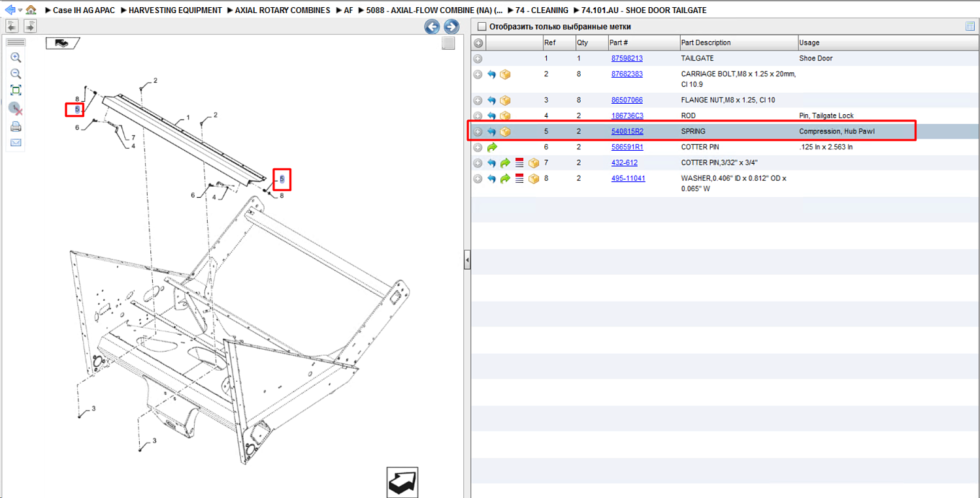Email the diagram via envelope icon

point(16,142)
